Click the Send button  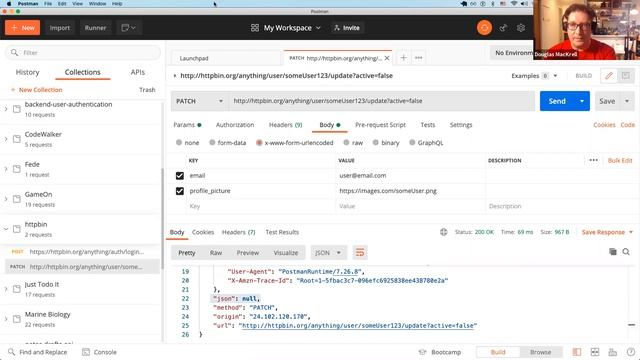[557, 101]
